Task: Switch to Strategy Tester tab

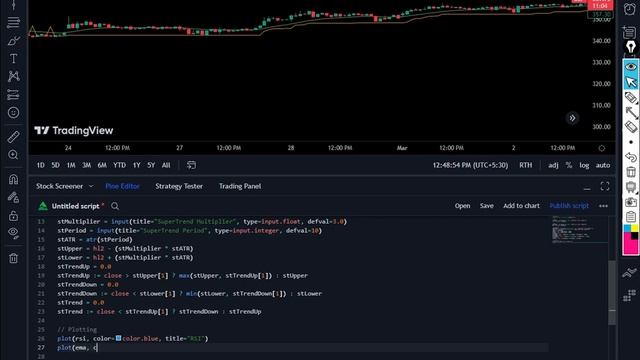Action: coord(179,186)
